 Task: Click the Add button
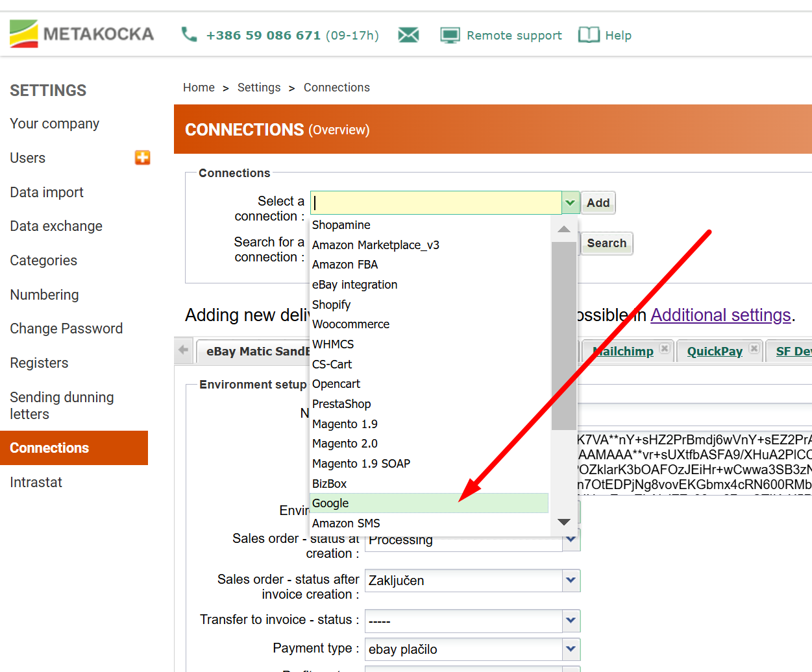tap(598, 203)
